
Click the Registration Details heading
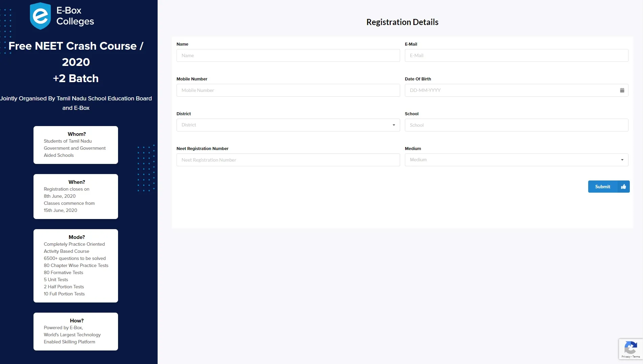pos(402,22)
